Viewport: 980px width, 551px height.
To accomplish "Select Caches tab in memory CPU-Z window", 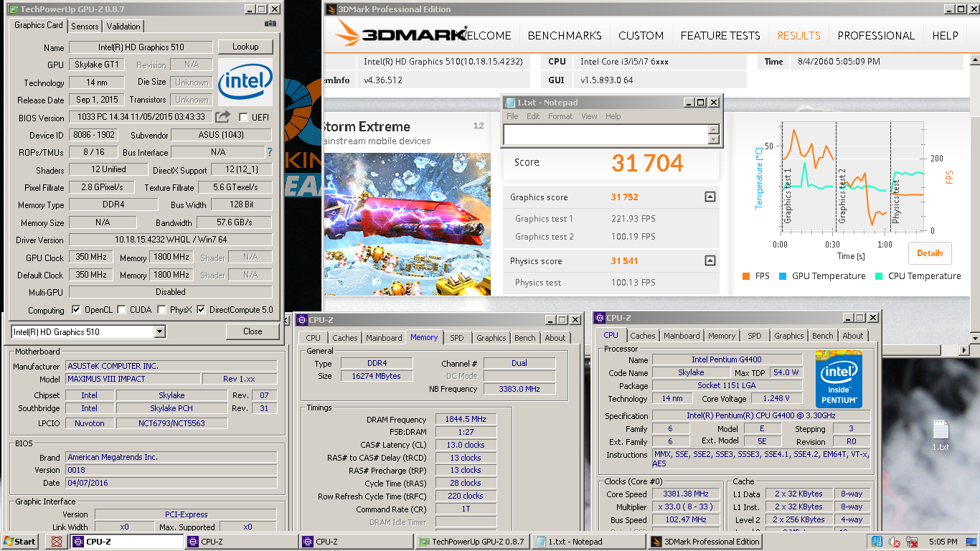I will [x=344, y=338].
